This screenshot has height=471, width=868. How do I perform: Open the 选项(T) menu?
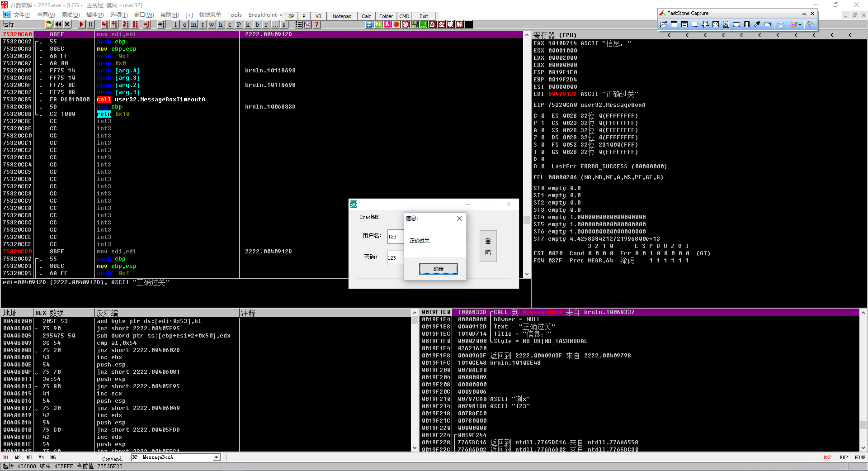(119, 15)
